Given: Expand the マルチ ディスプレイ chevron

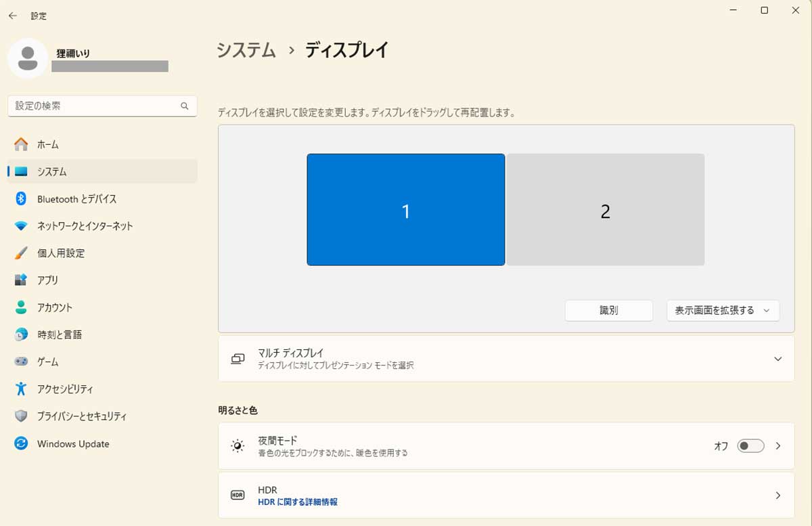Looking at the screenshot, I should [x=777, y=359].
